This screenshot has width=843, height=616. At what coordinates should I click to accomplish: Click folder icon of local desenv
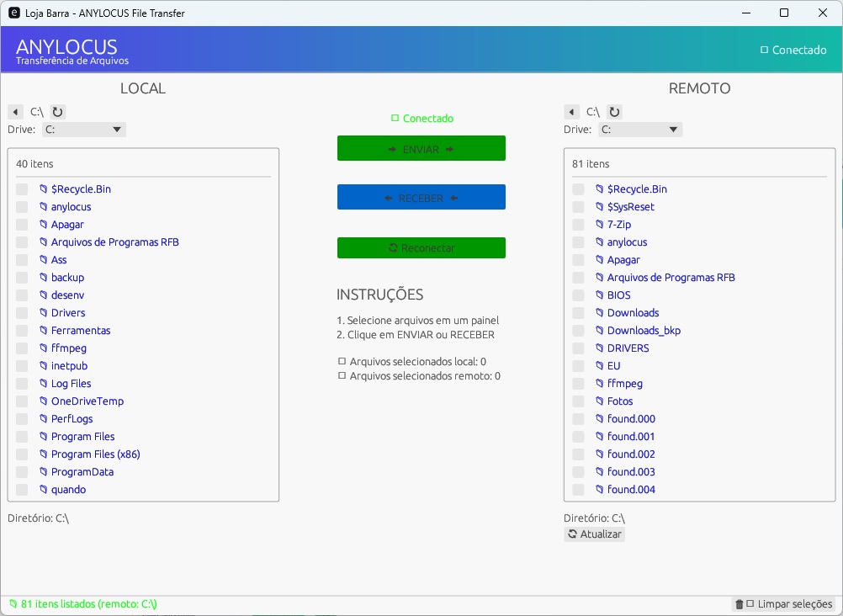coord(44,295)
